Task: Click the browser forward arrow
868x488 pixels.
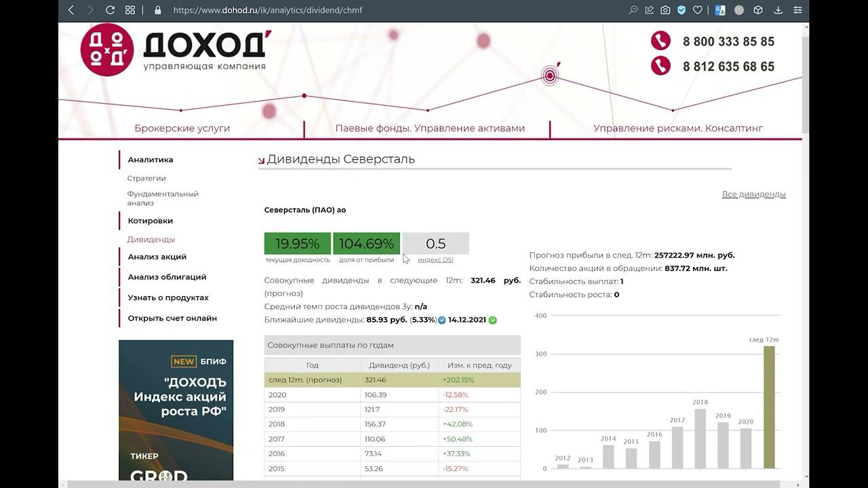Action: tap(91, 10)
